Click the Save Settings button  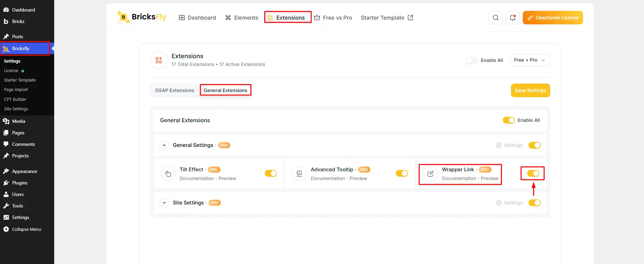pos(530,90)
